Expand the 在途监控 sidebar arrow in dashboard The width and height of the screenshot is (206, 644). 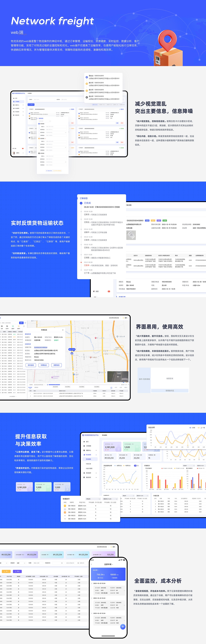click(97, 473)
